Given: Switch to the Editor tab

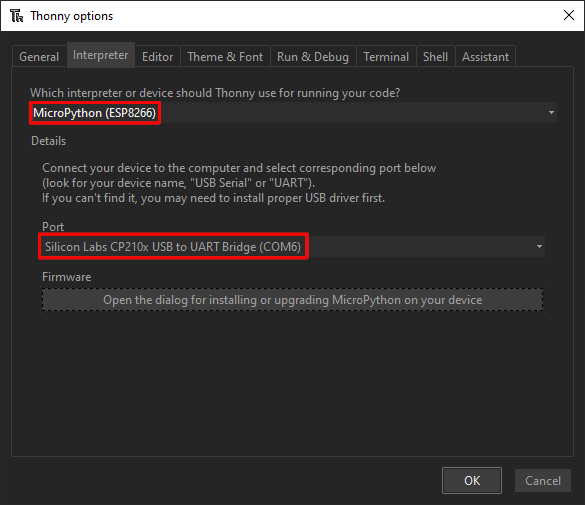Looking at the screenshot, I should point(157,57).
